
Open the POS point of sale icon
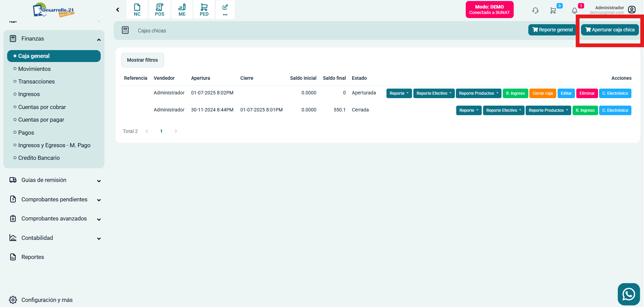[159, 10]
